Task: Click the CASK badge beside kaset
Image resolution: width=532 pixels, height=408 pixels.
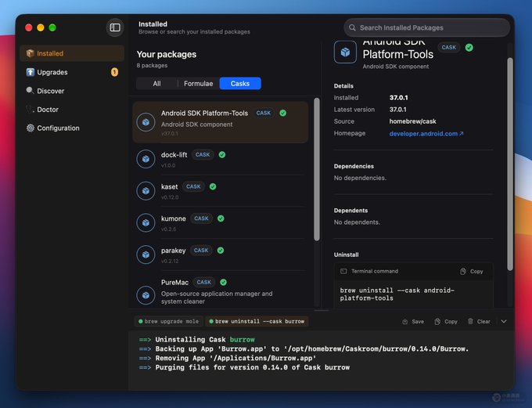Action: [193, 186]
